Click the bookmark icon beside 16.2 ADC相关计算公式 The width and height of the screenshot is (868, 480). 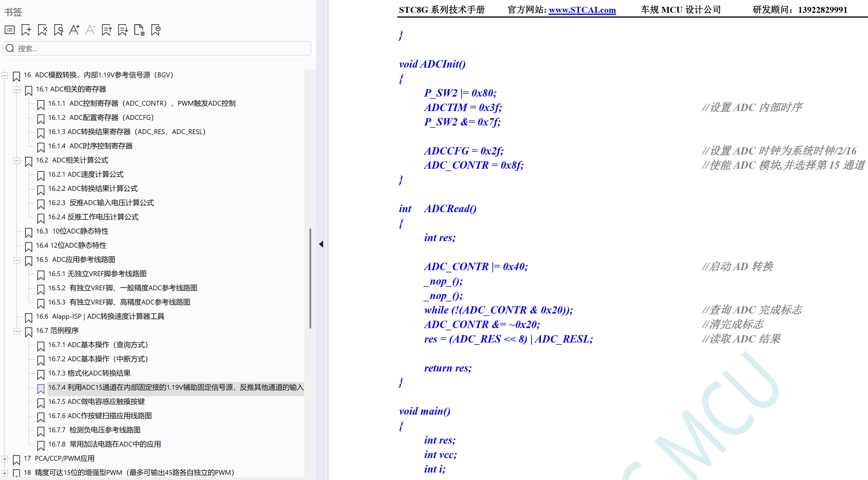pyautogui.click(x=29, y=162)
